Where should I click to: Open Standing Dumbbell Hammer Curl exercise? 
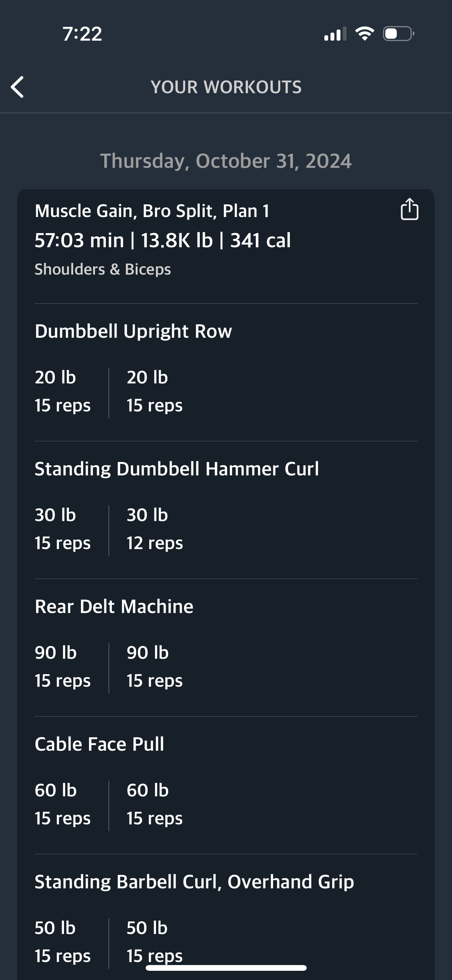177,469
